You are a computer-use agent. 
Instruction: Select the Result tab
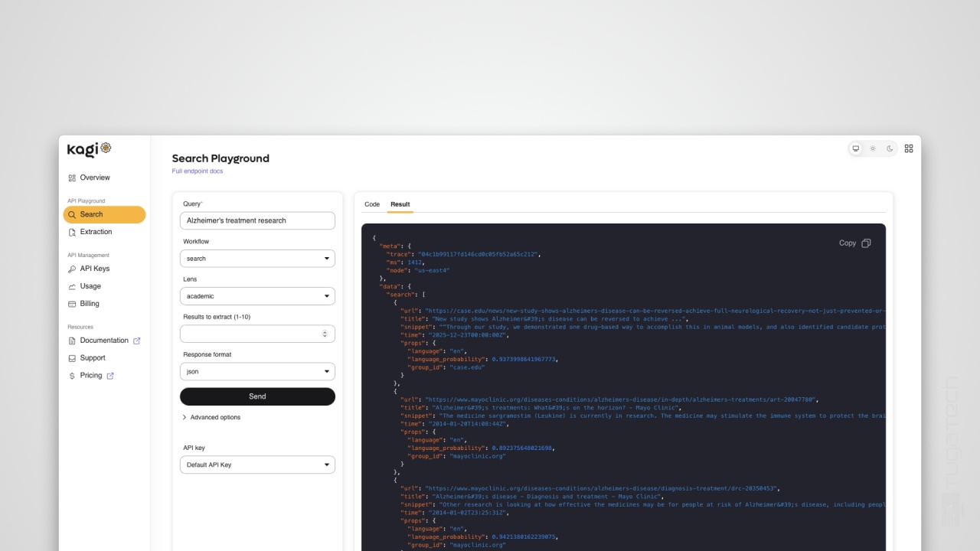tap(400, 204)
